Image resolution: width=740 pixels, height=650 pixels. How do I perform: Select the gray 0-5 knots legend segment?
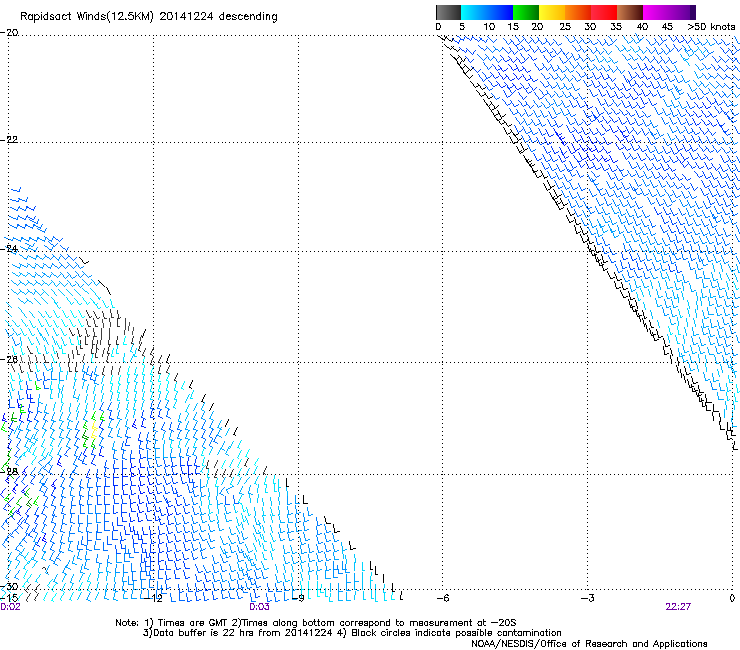[x=448, y=12]
